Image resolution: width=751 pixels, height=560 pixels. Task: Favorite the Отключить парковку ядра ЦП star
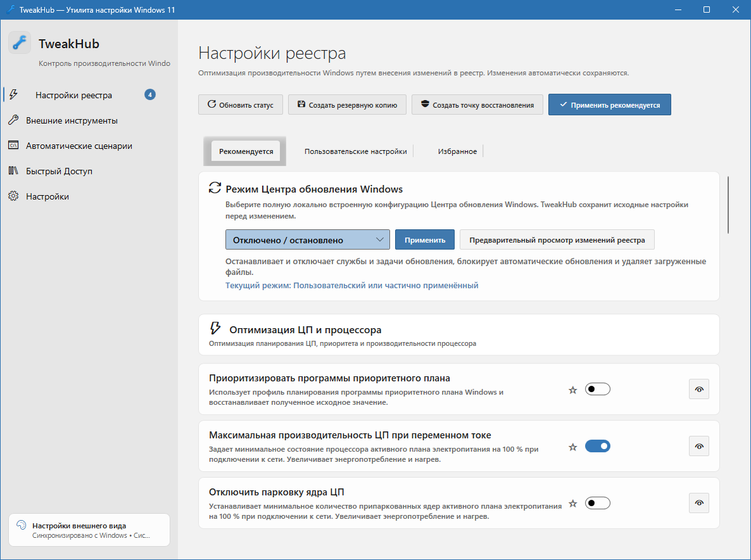pos(573,504)
